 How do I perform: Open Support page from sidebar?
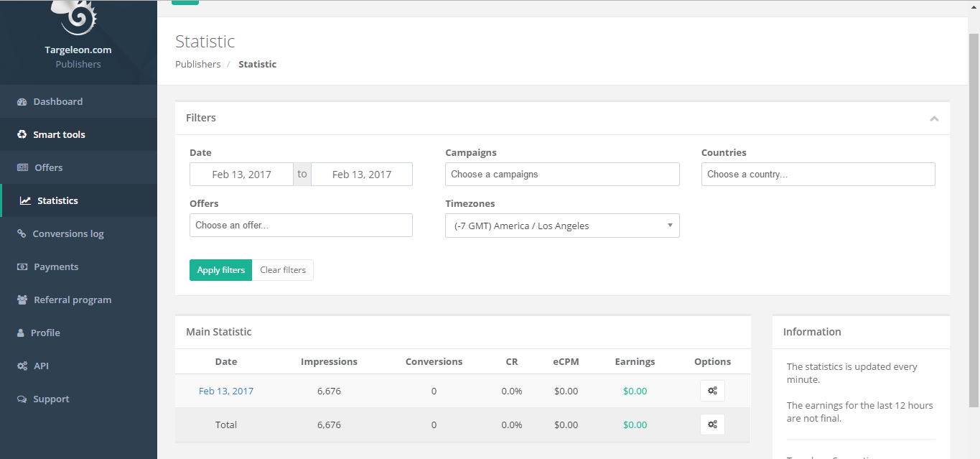(x=51, y=399)
